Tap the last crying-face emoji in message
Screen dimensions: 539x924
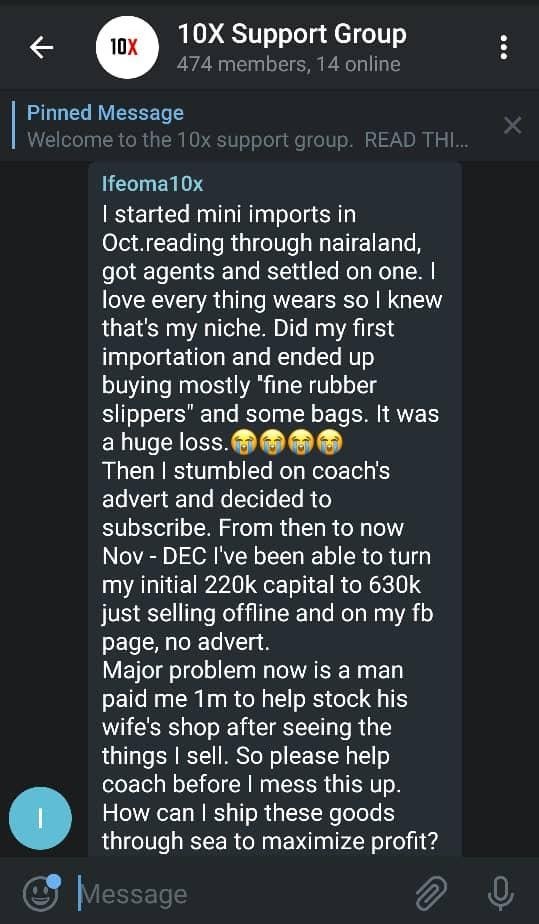coord(329,443)
